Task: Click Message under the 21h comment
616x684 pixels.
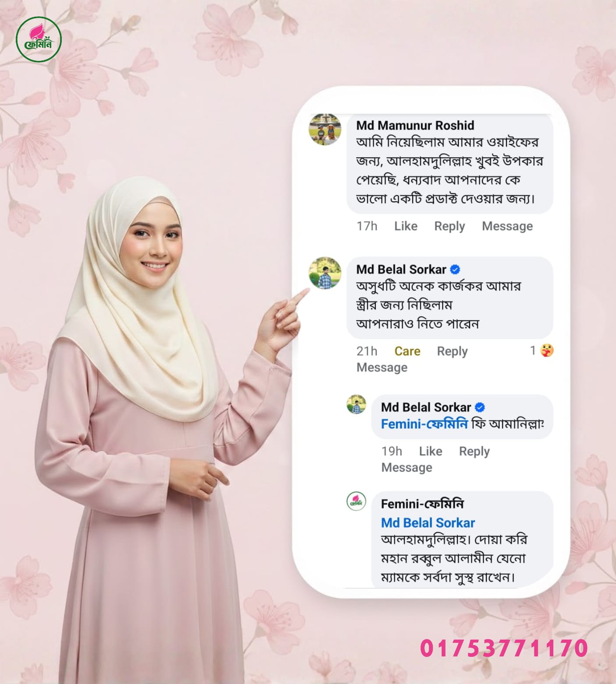Action: click(382, 368)
